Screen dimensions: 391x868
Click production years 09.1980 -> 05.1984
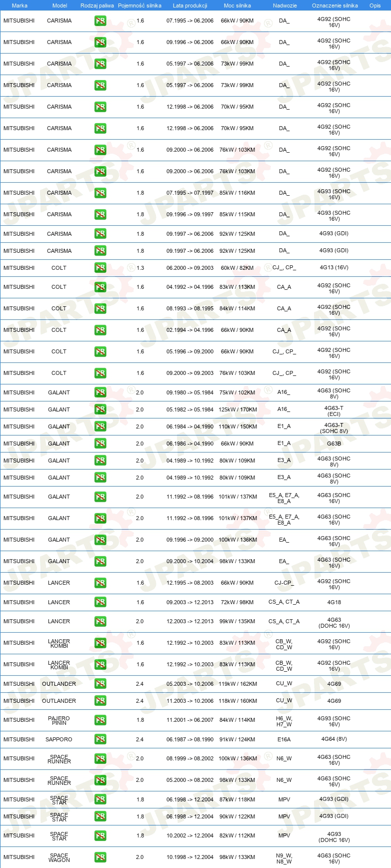190,392
